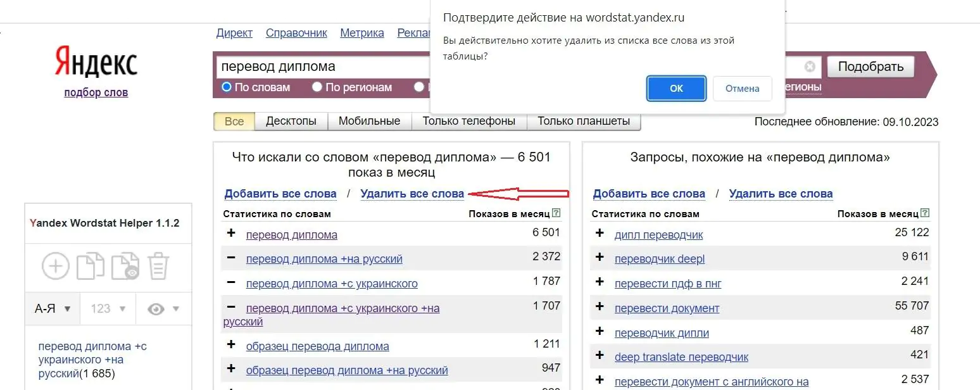980x390 pixels.
Task: Remove 'перевод диплома +на русский' via minus icon
Action: (x=231, y=258)
